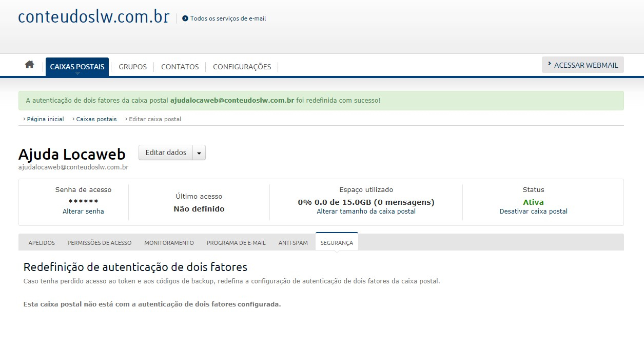Switch to PERMISSÕES DE ACESSO tab
Screen dimensions: 644x346
click(x=100, y=243)
